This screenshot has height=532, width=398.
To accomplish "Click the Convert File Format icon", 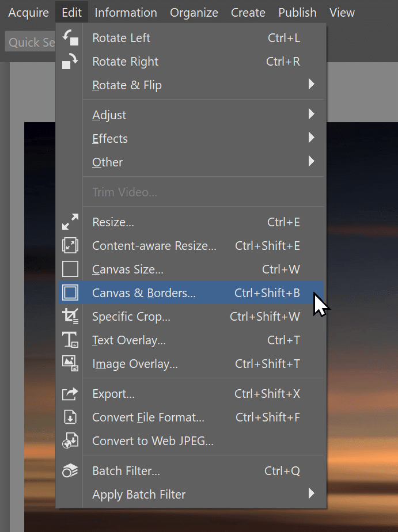I will 70,417.
